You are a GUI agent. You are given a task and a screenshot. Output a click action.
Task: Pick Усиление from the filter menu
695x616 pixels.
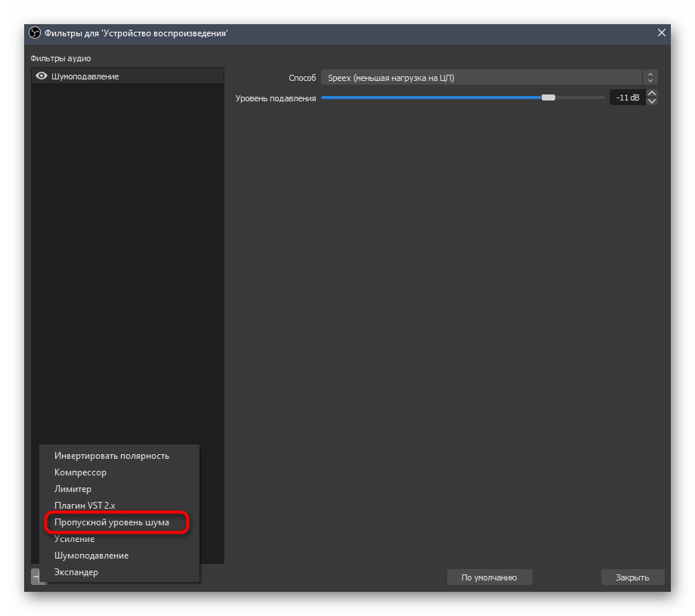pos(119,539)
